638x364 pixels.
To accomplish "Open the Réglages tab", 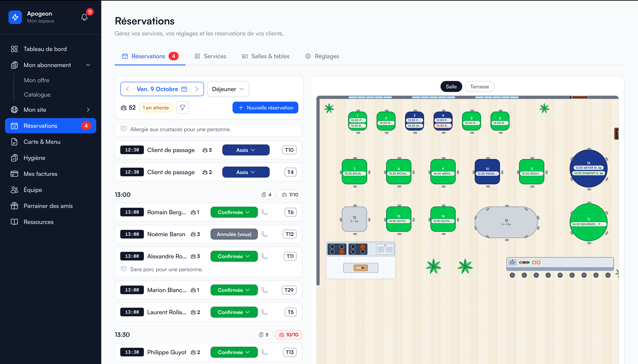I will [x=322, y=56].
